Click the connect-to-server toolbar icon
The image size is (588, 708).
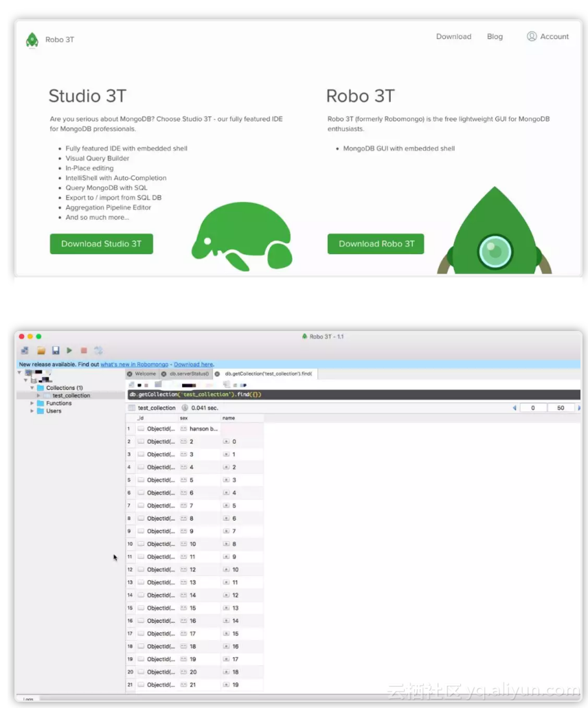pos(25,350)
